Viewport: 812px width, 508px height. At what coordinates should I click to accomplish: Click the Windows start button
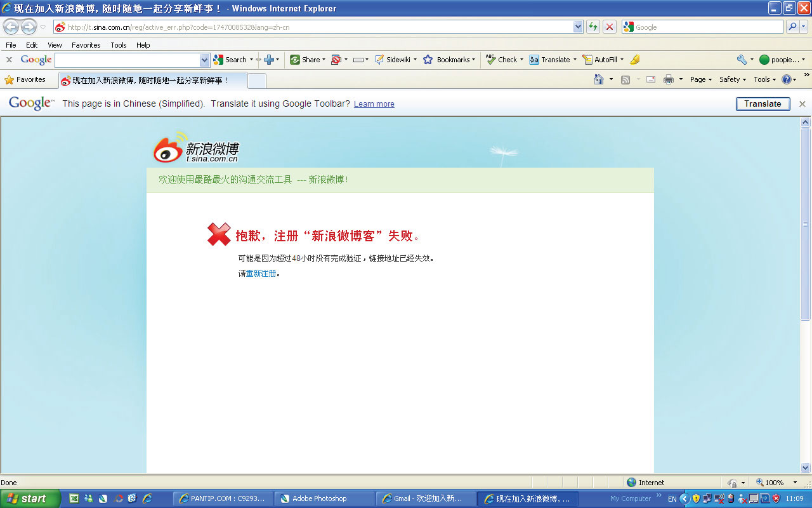pyautogui.click(x=30, y=498)
